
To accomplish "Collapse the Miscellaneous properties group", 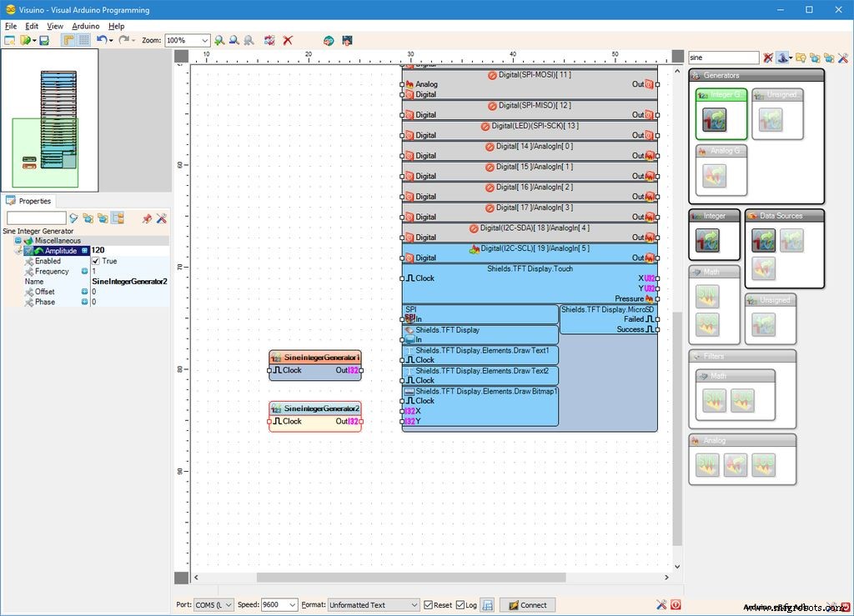I will click(x=18, y=240).
